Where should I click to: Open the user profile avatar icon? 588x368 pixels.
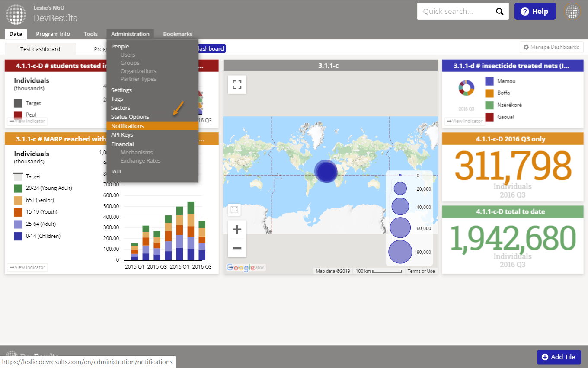coord(572,12)
